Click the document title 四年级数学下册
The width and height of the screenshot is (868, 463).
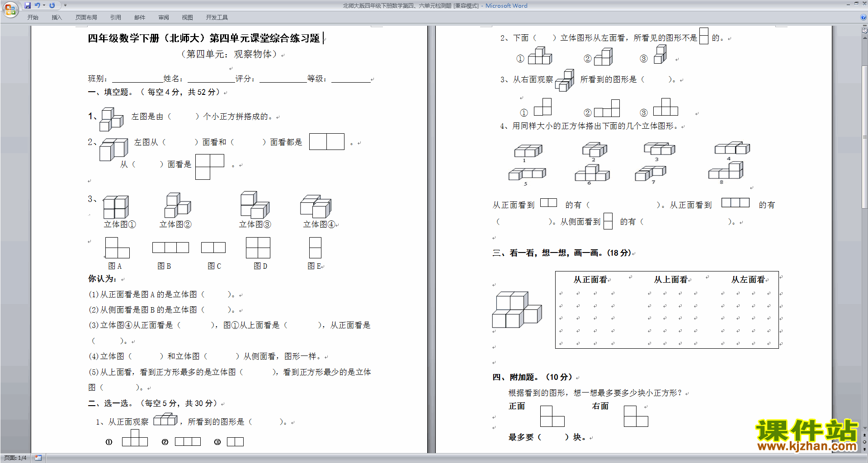203,38
